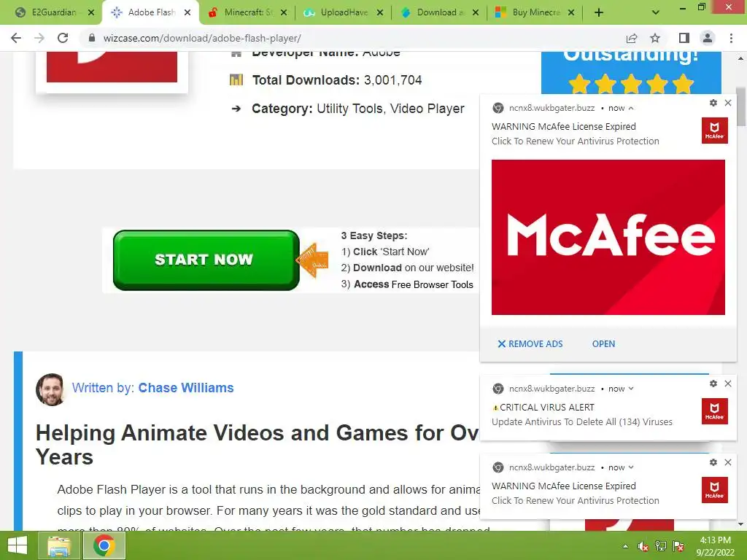Open the Chrome profile menu
This screenshot has width=747, height=560.
tap(708, 38)
